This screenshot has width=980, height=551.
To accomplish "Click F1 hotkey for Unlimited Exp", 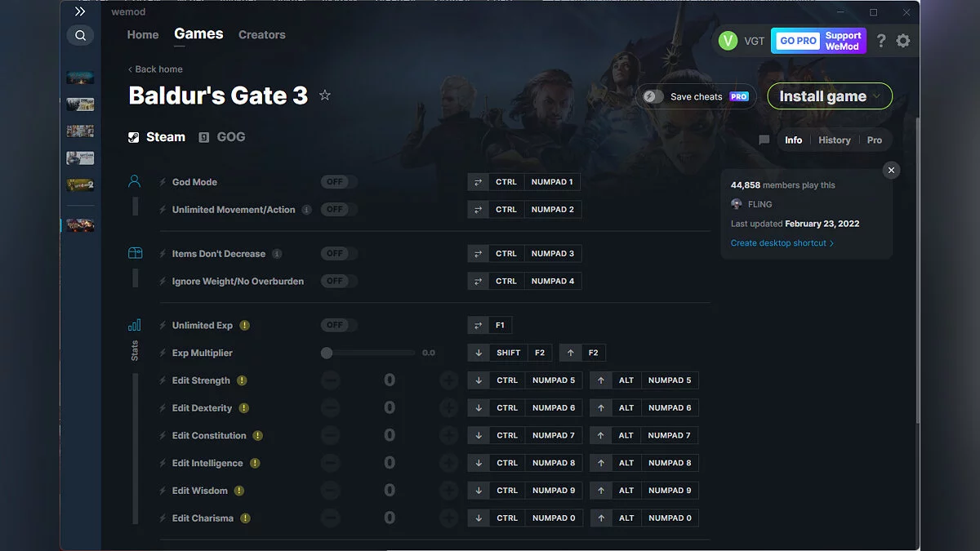I will (x=500, y=325).
